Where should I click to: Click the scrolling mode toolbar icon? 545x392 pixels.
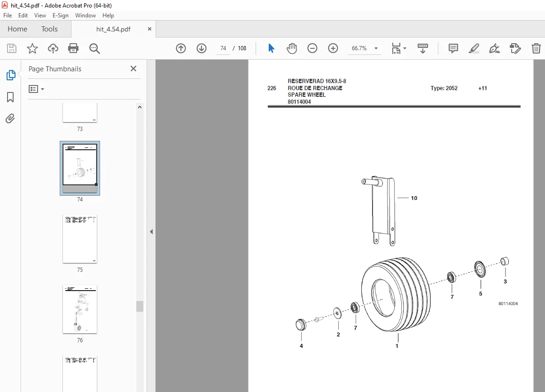coord(423,48)
